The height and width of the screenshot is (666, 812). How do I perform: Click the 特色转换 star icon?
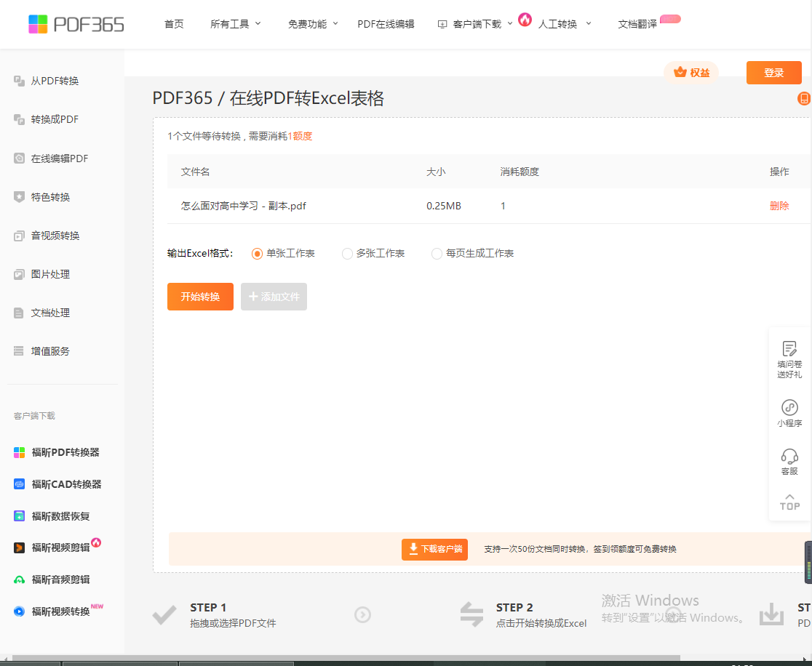[x=19, y=197]
